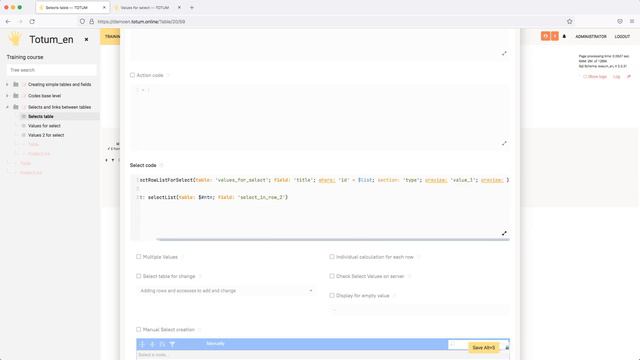The image size is (640, 360).
Task: Enable Individual calculation for each row
Action: pyautogui.click(x=332, y=257)
